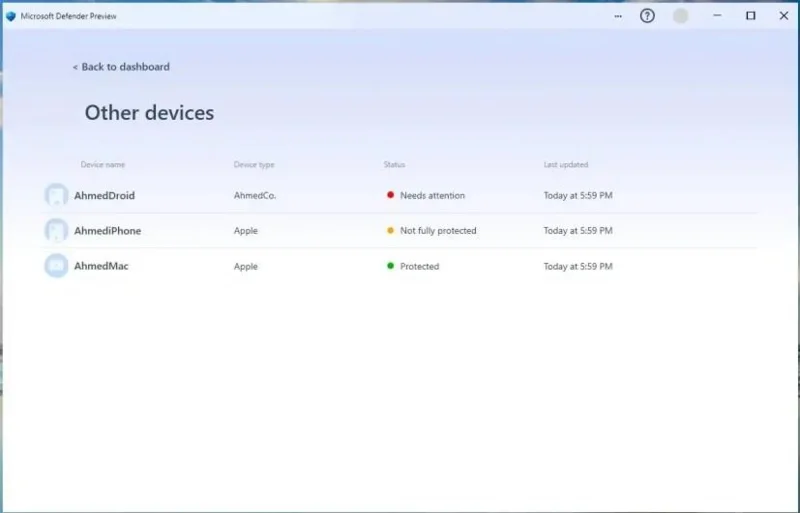
Task: Go back to dashboard
Action: coord(121,67)
